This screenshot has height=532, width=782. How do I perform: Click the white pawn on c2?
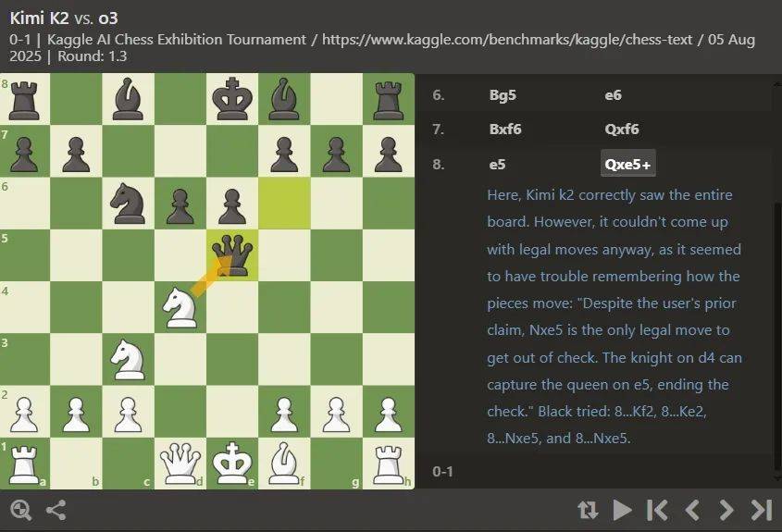tap(128, 414)
